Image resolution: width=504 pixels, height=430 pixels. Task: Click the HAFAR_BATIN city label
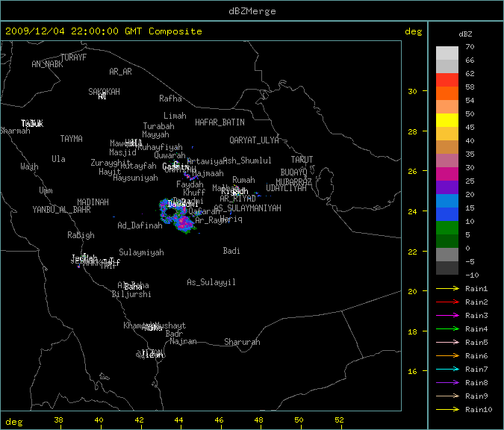(x=220, y=122)
